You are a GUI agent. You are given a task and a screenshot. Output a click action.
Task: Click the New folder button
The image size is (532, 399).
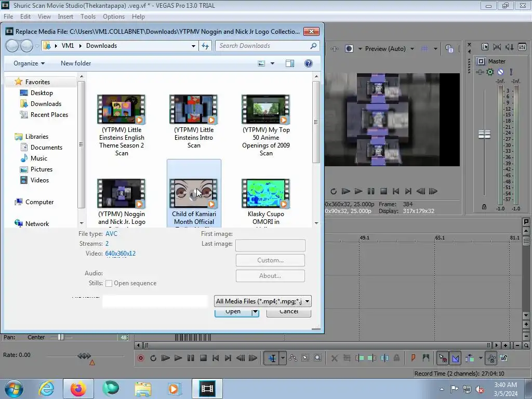pos(76,63)
